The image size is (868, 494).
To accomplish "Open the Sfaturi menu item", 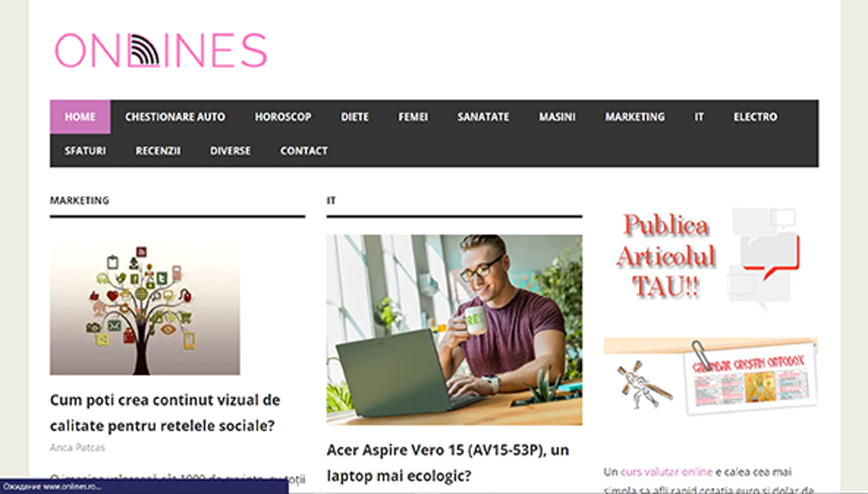I will click(85, 151).
